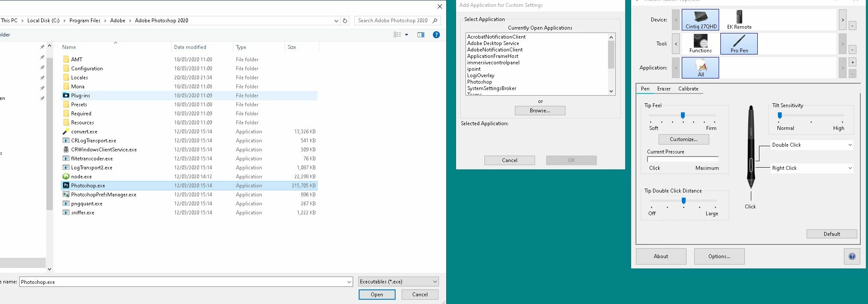Remove device with minus button
The image size is (868, 304).
pos(853,26)
